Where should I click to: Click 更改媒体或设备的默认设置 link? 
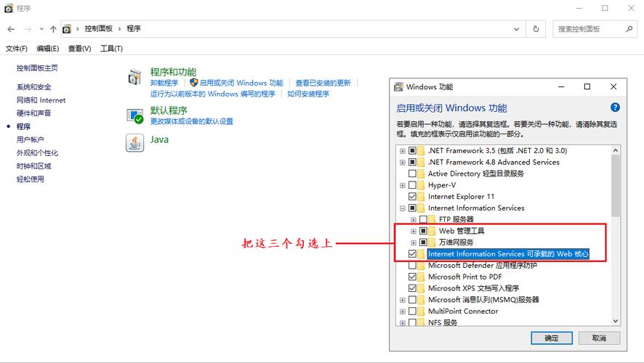click(191, 121)
